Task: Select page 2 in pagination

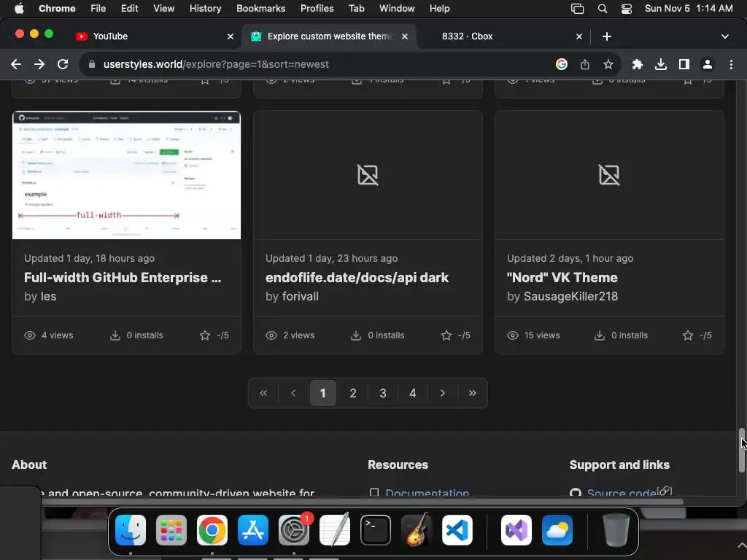Action: pos(353,393)
